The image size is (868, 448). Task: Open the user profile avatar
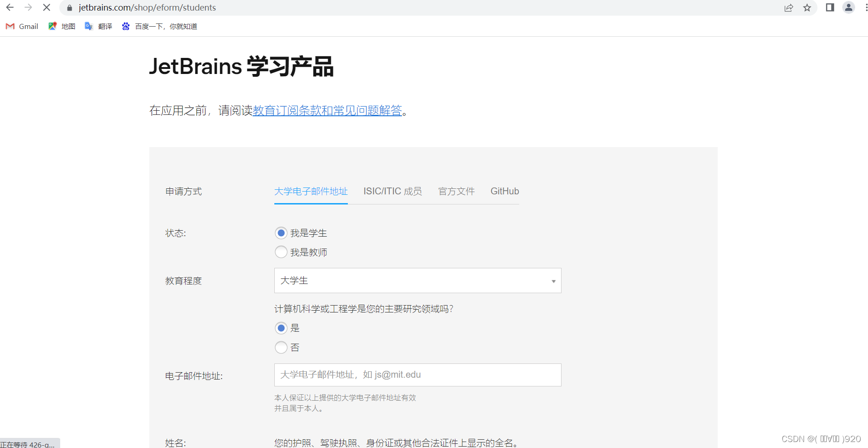(x=849, y=7)
